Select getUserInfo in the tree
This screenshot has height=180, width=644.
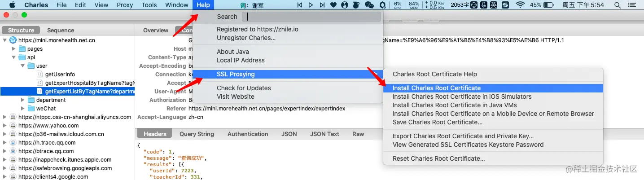60,74
